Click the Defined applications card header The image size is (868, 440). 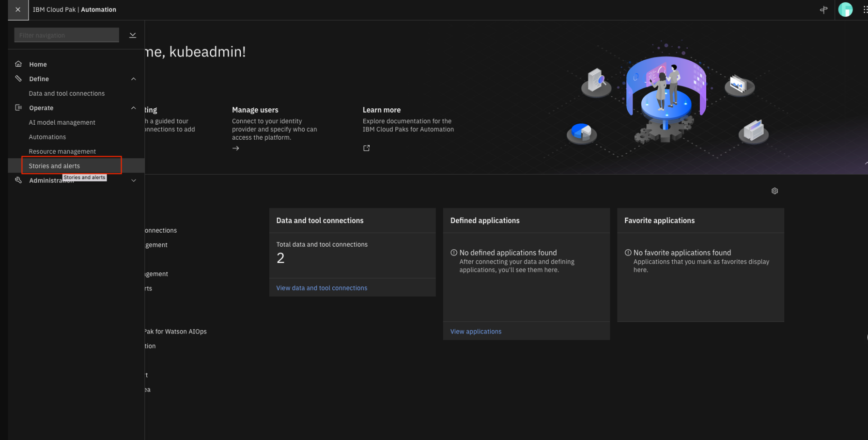(x=526, y=220)
